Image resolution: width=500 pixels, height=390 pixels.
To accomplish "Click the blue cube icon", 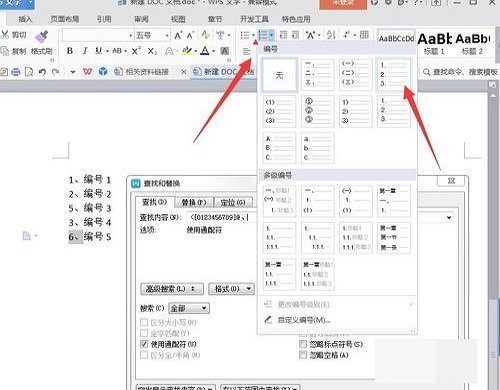I will (103, 71).
